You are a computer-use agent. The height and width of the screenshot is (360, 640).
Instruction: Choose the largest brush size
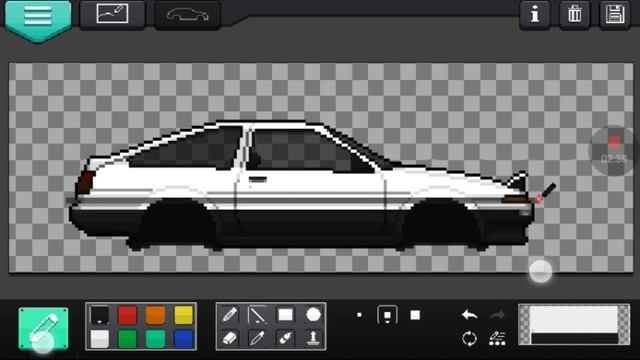(415, 315)
